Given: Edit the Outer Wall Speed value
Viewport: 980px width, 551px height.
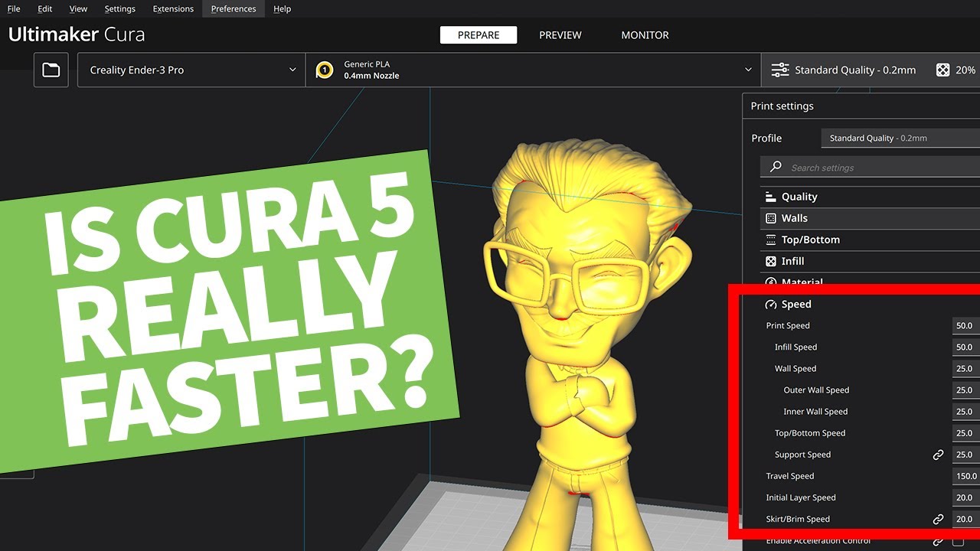Looking at the screenshot, I should coord(966,390).
